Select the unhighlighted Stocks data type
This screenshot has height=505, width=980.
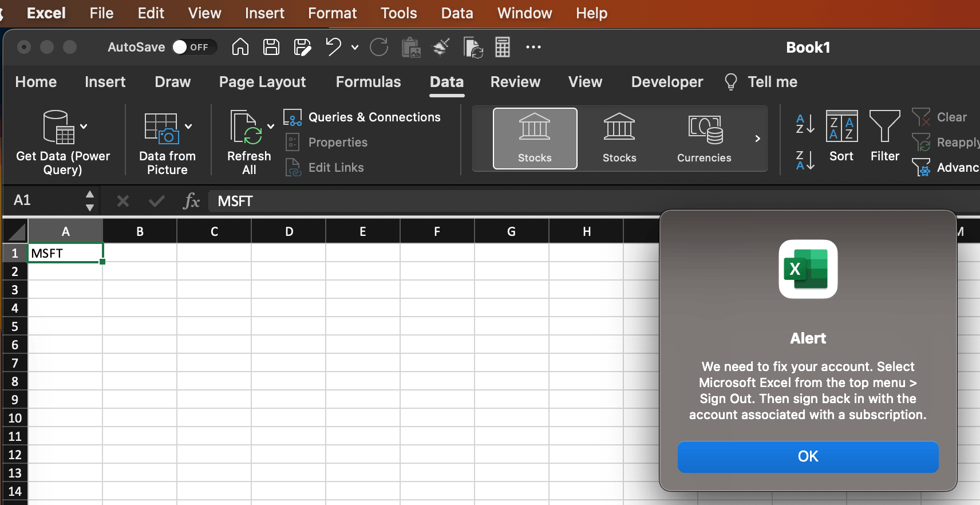pyautogui.click(x=619, y=139)
